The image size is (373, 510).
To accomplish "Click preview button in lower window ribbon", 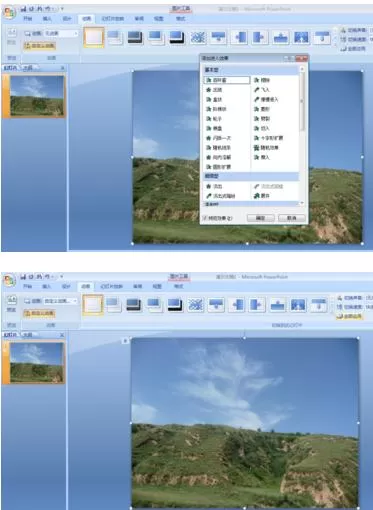I will click(12, 304).
